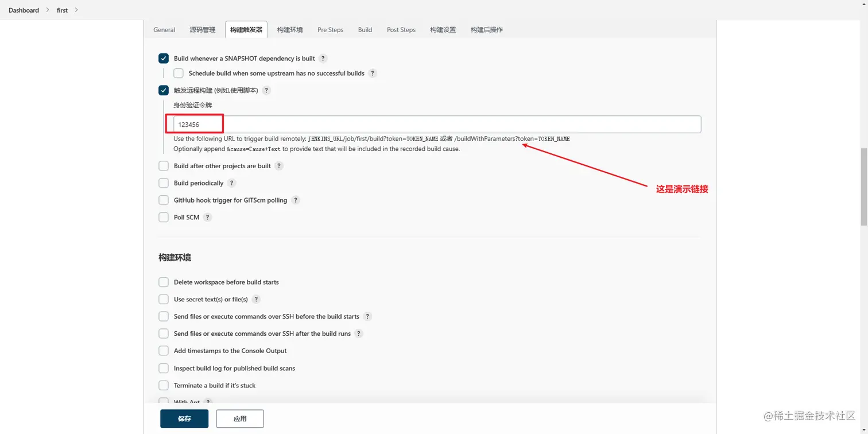Open help for Schedule build upstream option
This screenshot has width=868, height=434.
(372, 73)
